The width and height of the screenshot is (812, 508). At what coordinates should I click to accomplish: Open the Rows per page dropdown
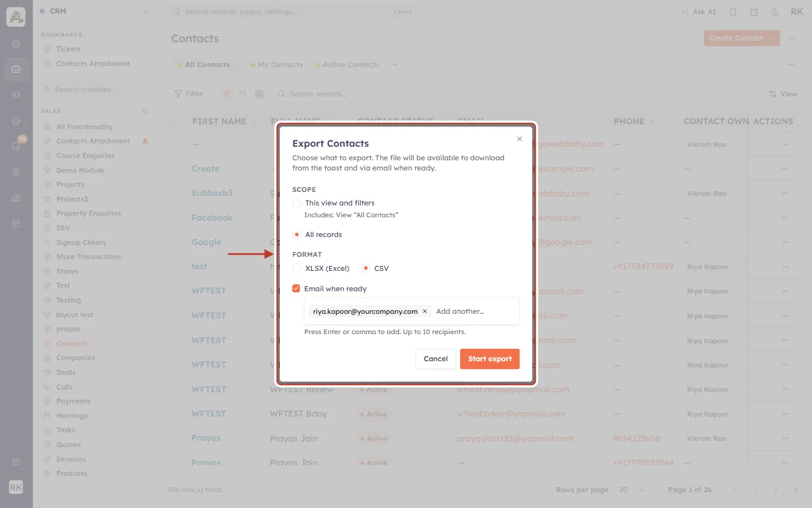point(632,490)
